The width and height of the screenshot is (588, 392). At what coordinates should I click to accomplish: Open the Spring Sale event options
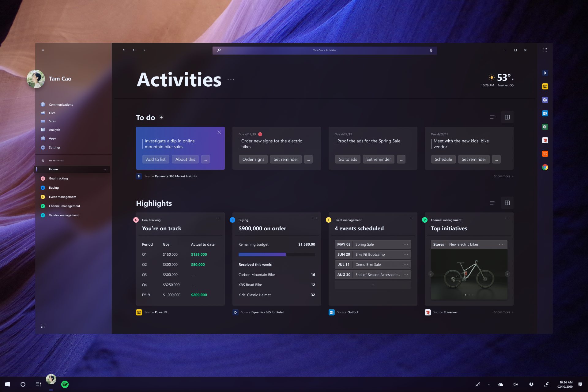coord(406,244)
